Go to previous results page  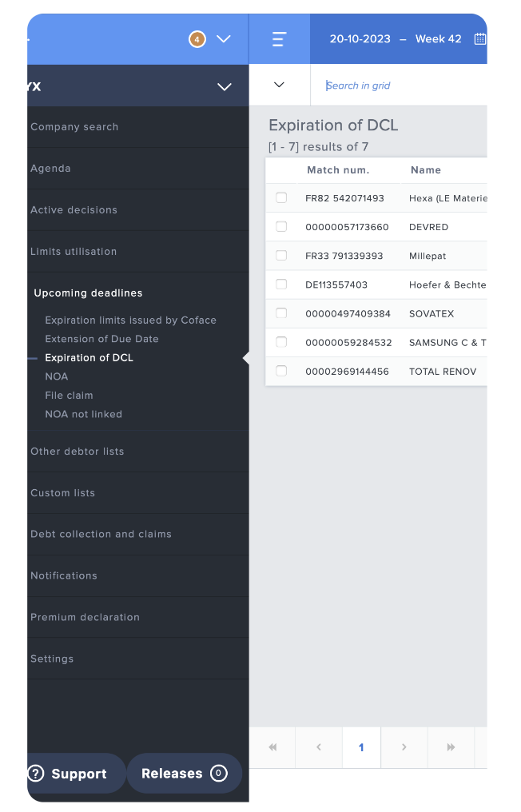click(x=319, y=747)
